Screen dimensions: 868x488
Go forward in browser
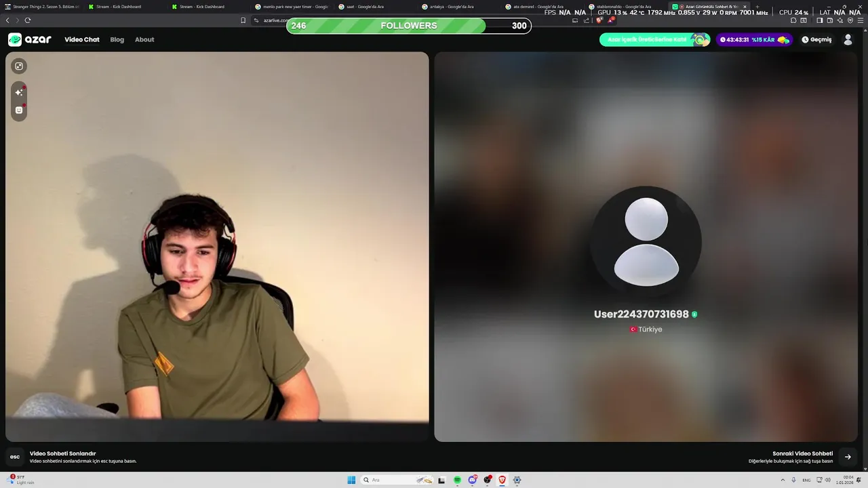pyautogui.click(x=17, y=20)
